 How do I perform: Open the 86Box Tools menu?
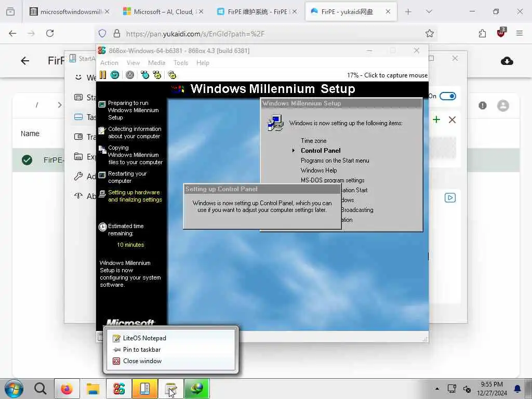(x=181, y=63)
